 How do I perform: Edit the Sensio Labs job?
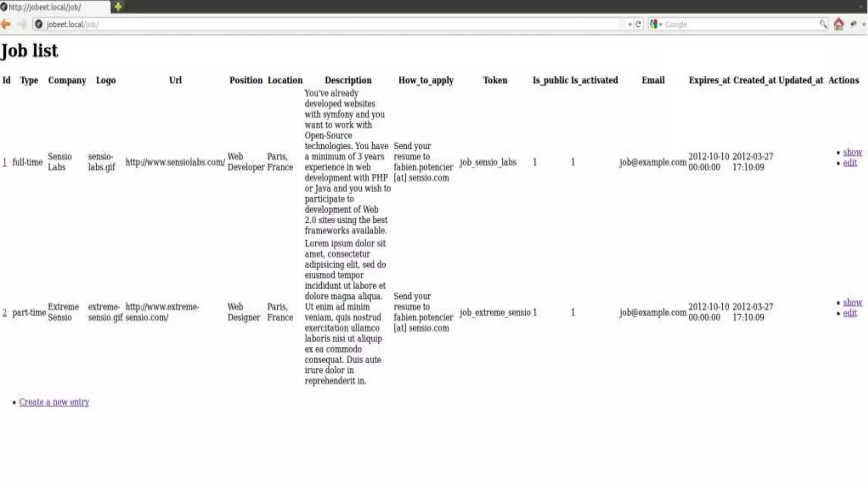850,163
